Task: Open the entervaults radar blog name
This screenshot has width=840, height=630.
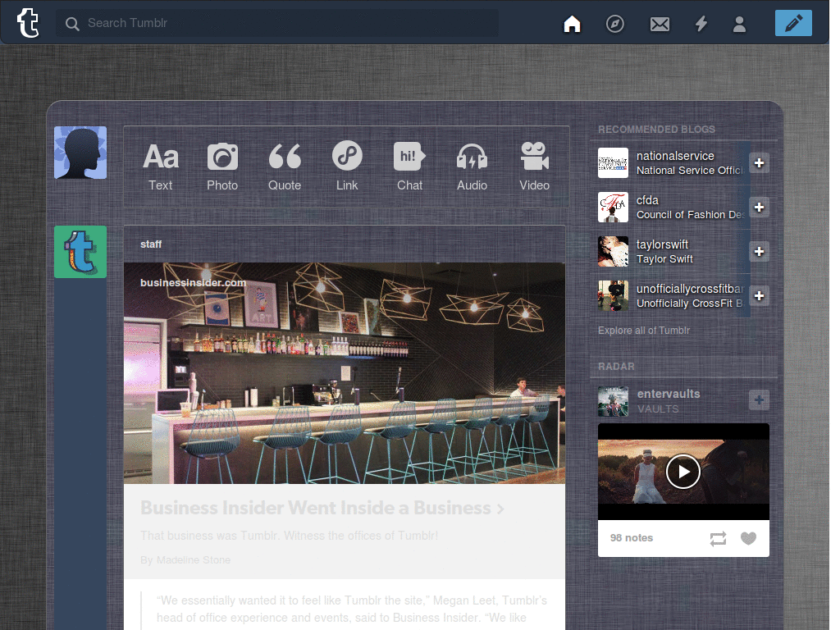Action: point(669,394)
